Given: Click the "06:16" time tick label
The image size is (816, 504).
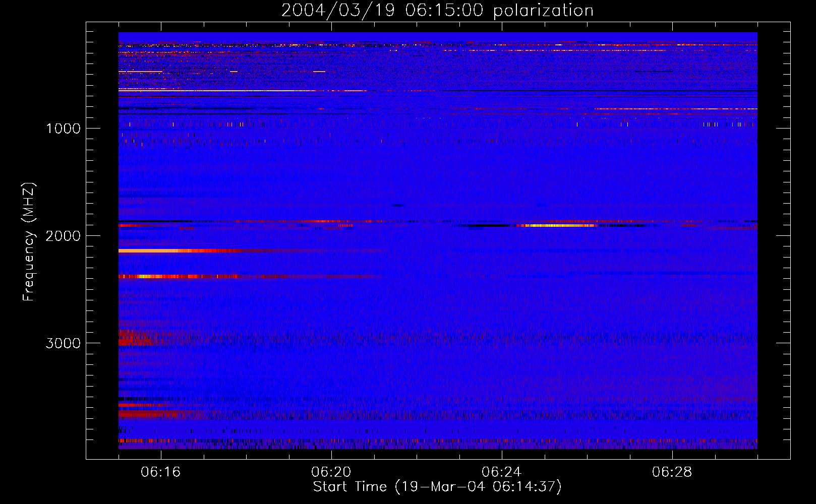Looking at the screenshot, I should click(160, 472).
